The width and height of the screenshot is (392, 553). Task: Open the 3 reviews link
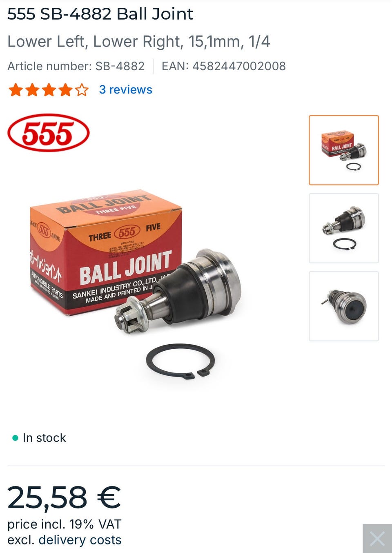(x=125, y=89)
